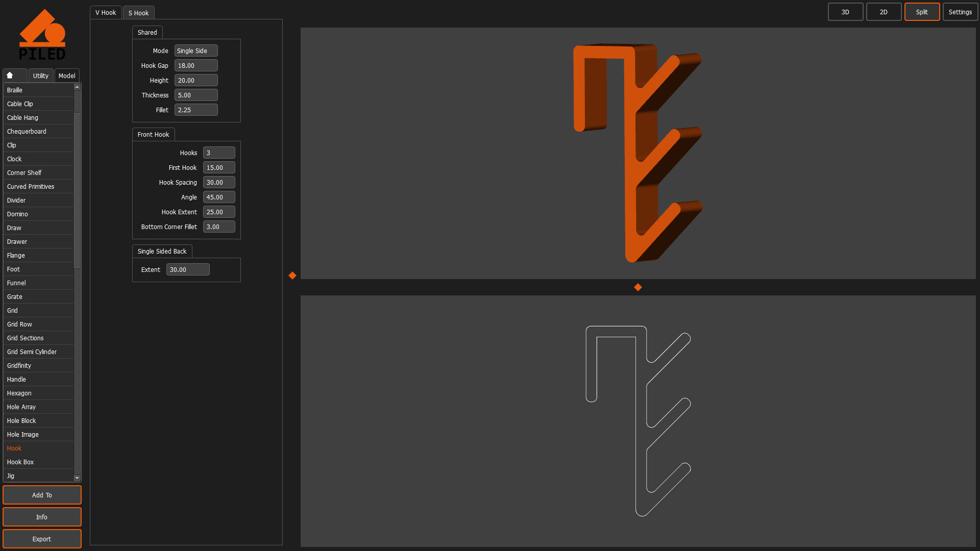The height and width of the screenshot is (551, 980).
Task: Select Draw in the model list
Action: pos(38,228)
